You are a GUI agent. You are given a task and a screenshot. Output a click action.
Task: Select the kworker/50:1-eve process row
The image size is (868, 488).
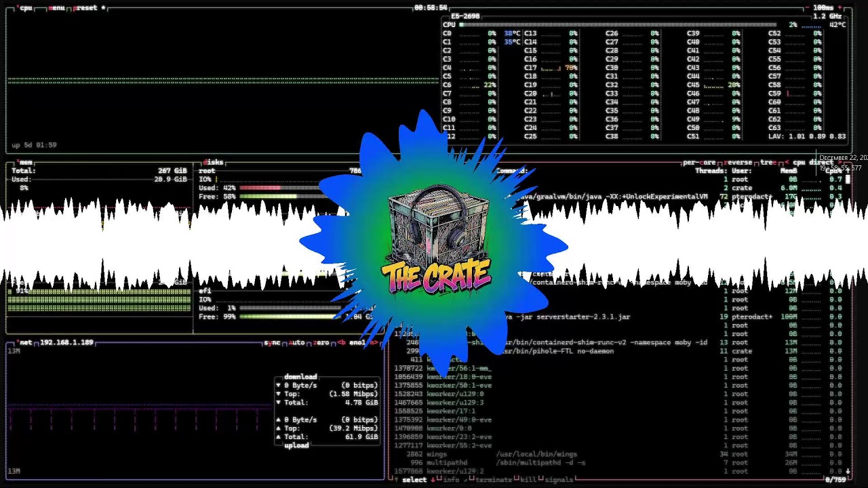point(619,386)
